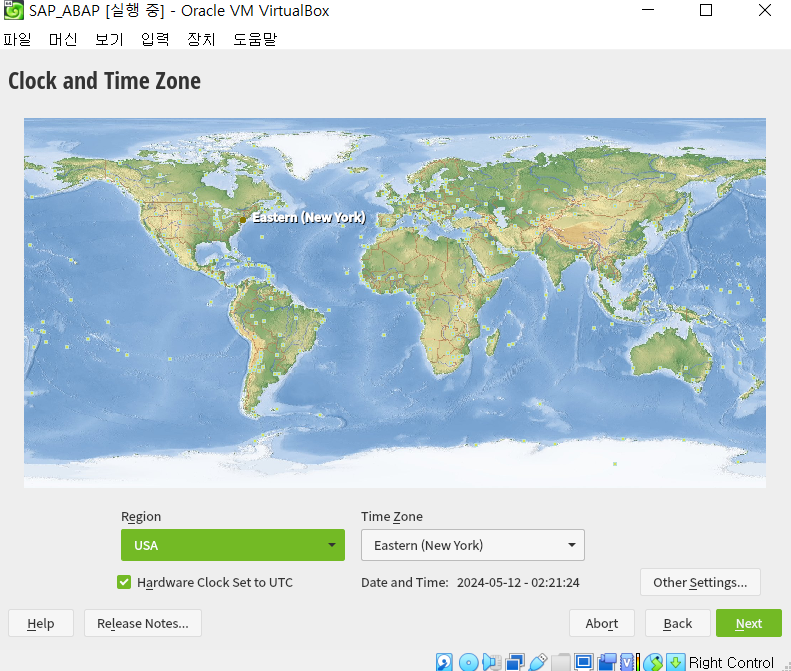Screen dimensions: 791x671
Task: Open the 보기 menu
Action: click(109, 39)
